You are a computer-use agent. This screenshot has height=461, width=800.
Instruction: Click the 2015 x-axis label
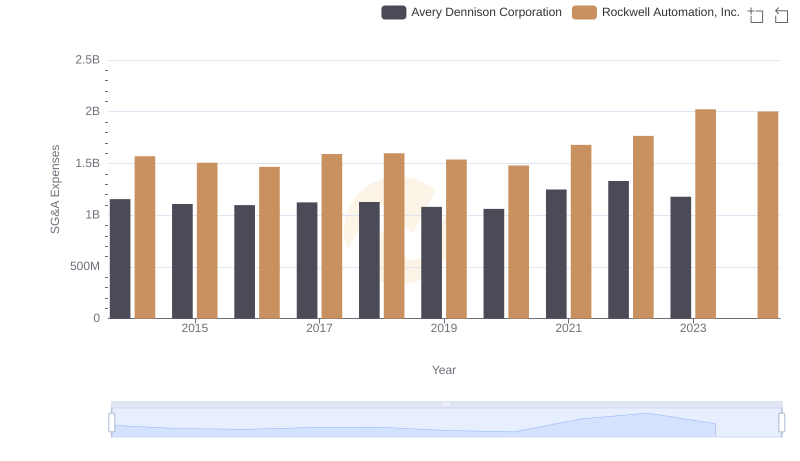pyautogui.click(x=194, y=328)
